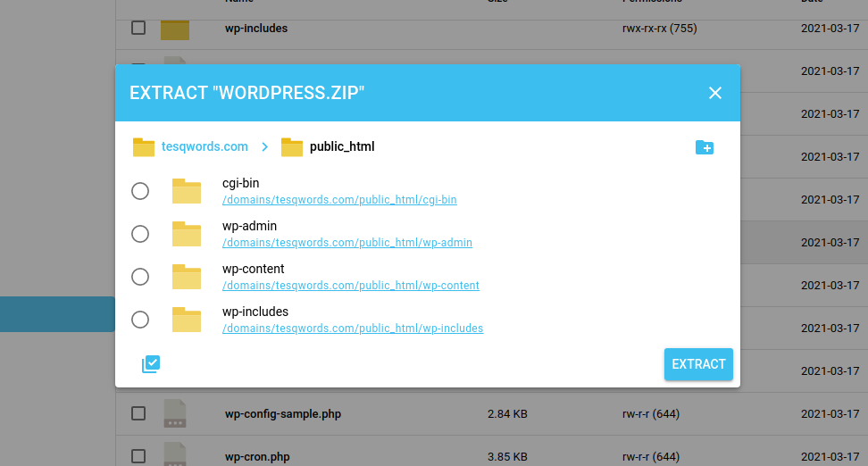Screen dimensions: 868x466
Task: Tick the wp-config-sample.php checkbox
Action: pos(138,413)
